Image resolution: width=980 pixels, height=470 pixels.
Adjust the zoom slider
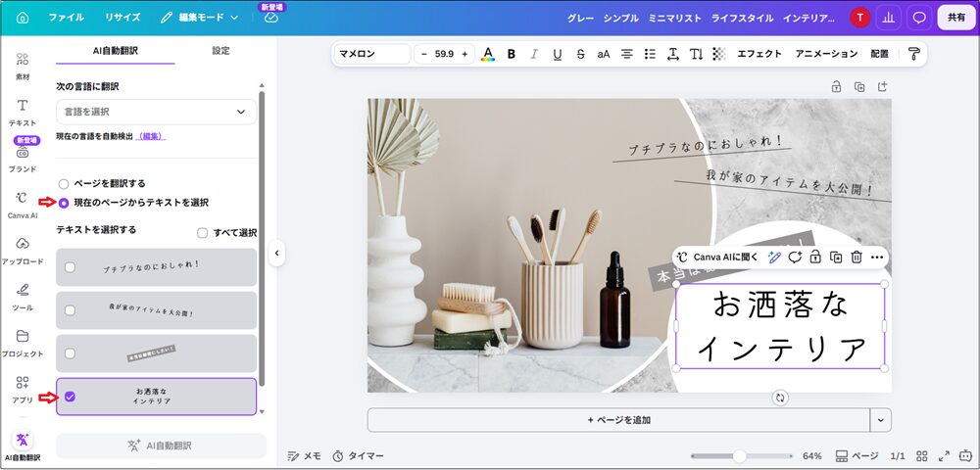740,456
